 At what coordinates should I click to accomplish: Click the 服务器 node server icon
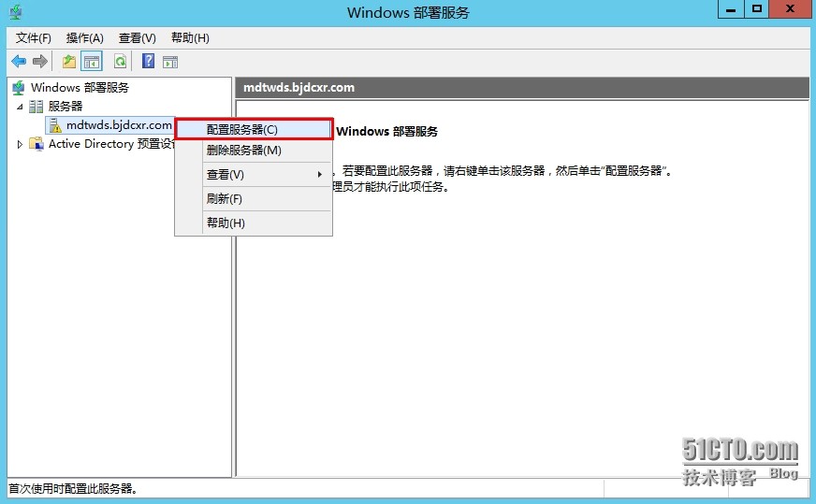[x=36, y=106]
